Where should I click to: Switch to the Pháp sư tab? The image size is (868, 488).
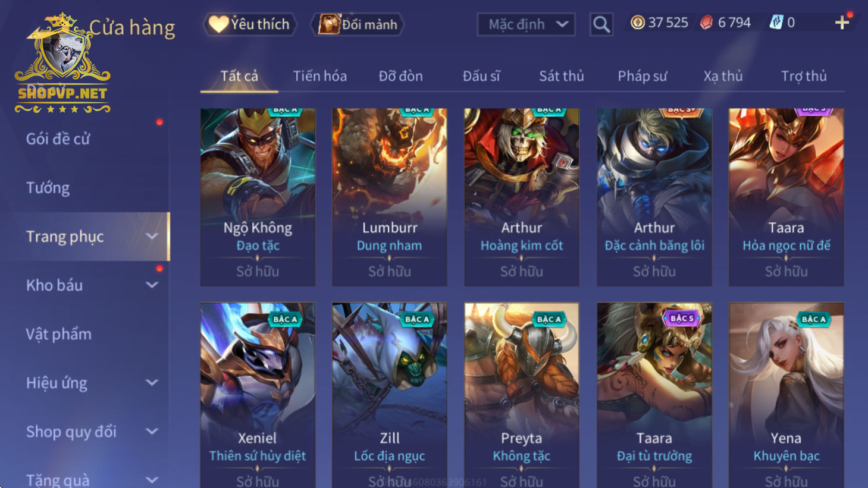[x=643, y=76]
